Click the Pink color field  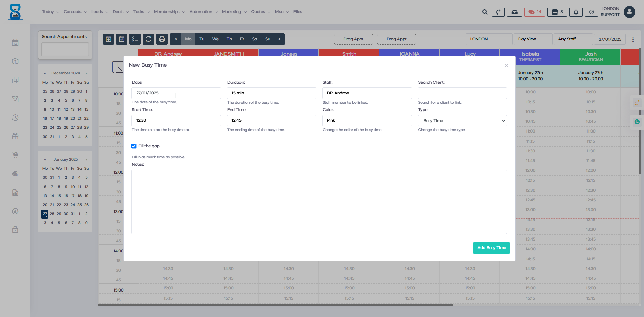[367, 120]
